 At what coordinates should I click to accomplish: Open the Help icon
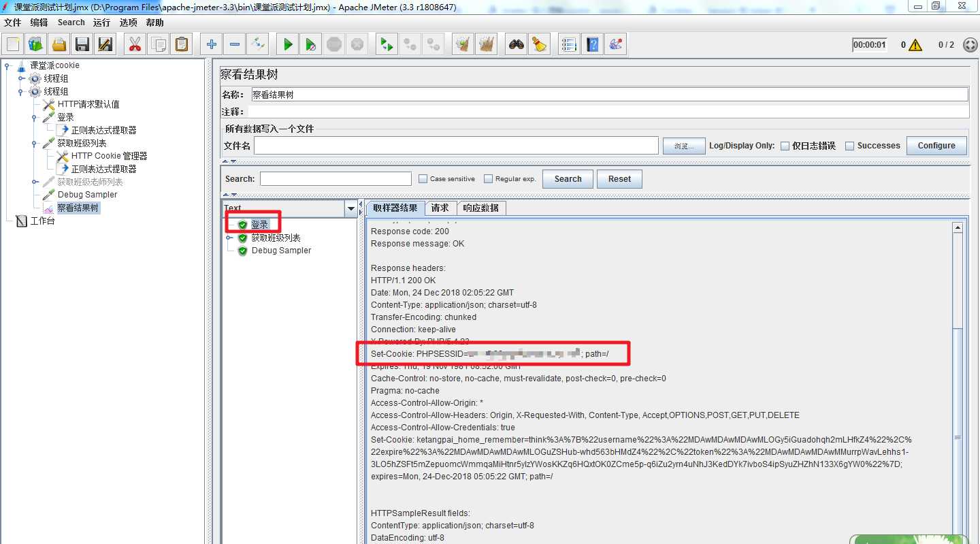(593, 44)
